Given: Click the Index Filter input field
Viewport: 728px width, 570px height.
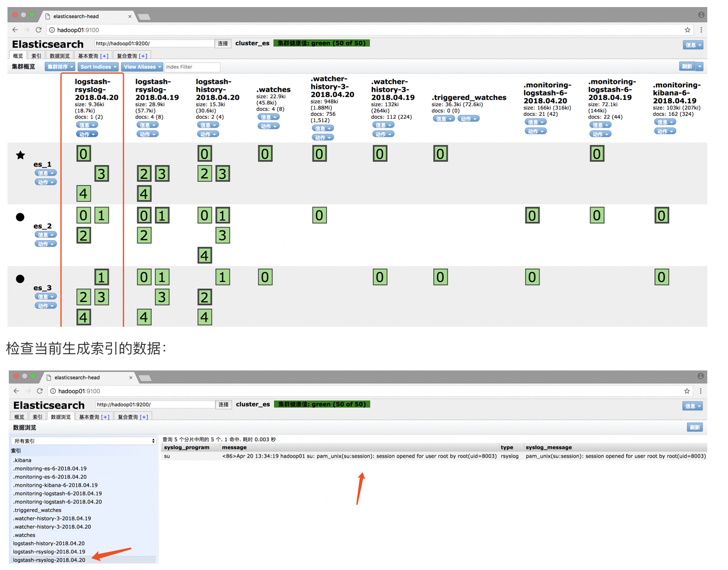Looking at the screenshot, I should [x=193, y=67].
